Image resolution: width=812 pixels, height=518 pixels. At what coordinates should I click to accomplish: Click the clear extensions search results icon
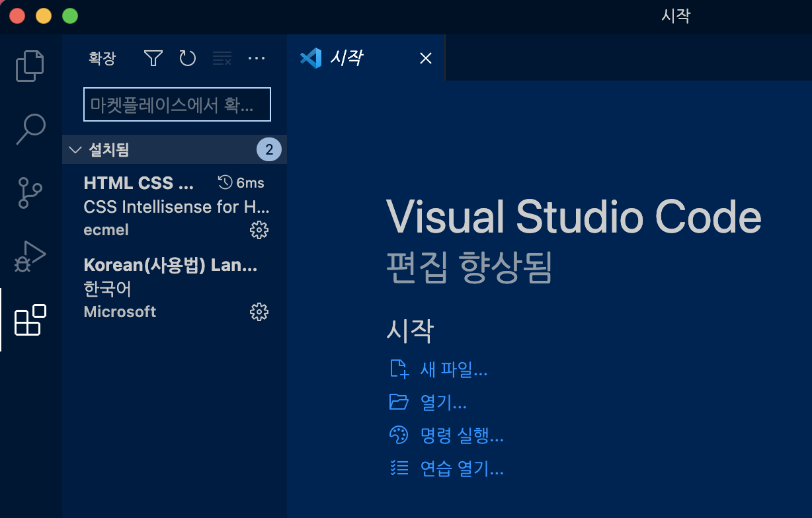point(222,58)
